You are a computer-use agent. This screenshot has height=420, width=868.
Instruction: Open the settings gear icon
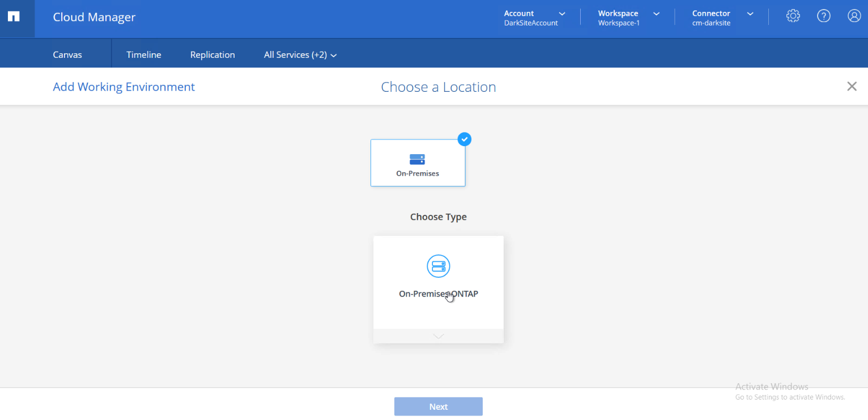793,16
